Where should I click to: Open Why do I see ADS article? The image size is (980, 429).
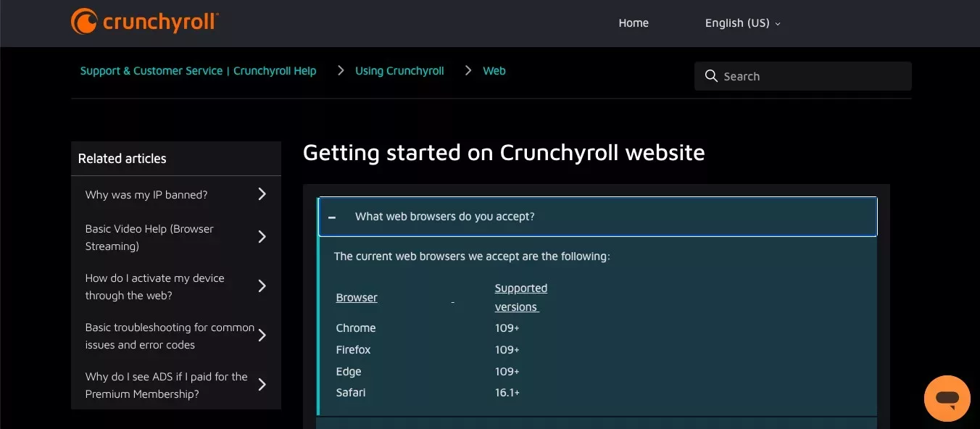pos(167,386)
